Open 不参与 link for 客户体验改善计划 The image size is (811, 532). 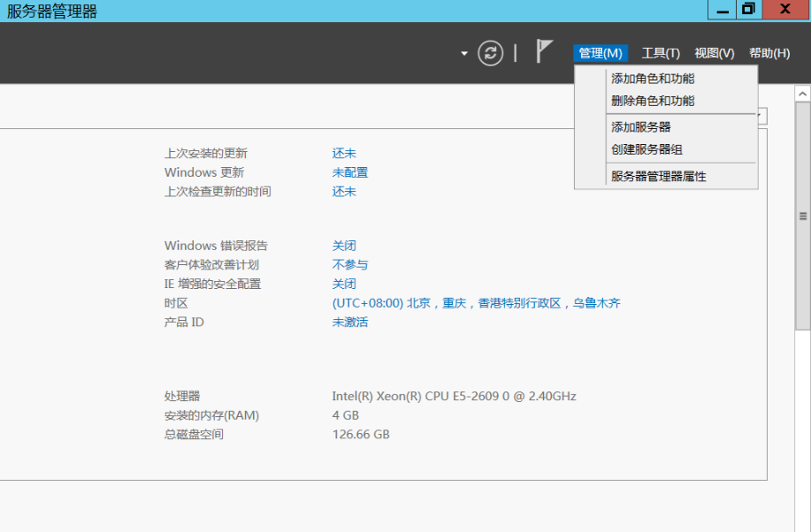click(x=349, y=265)
